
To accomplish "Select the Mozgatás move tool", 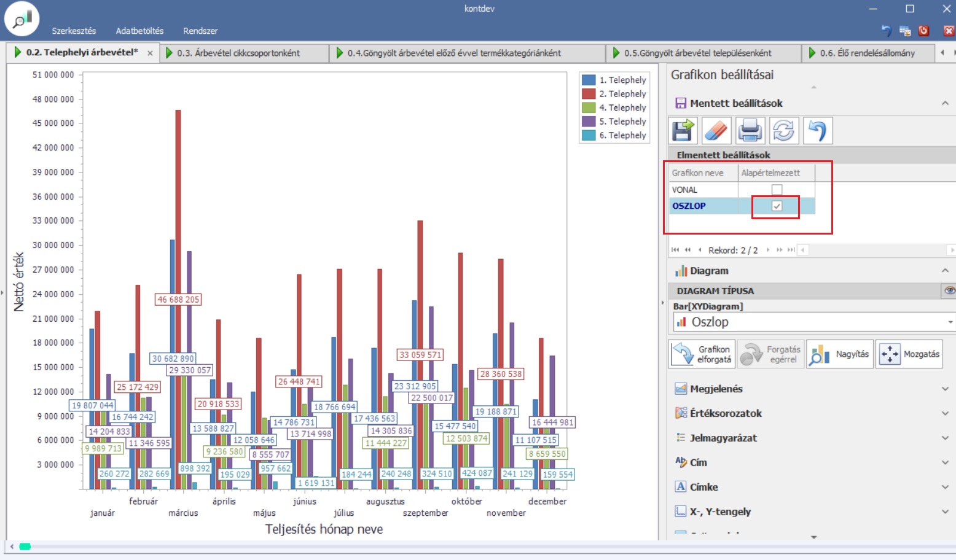I will point(909,354).
